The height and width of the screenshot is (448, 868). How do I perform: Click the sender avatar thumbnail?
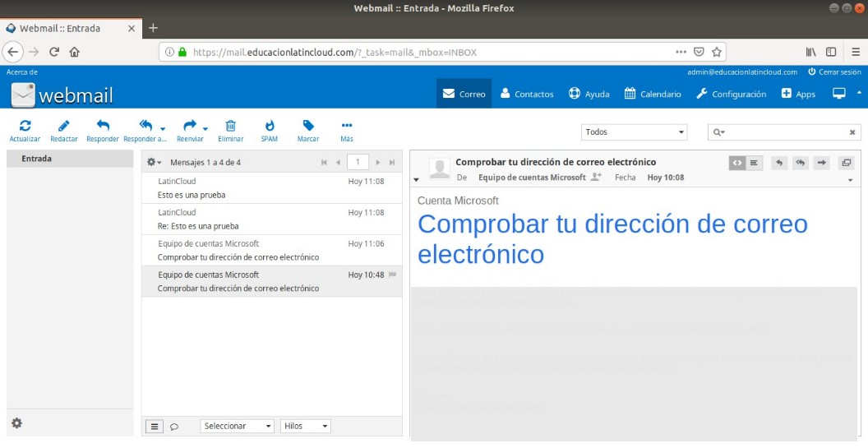(x=440, y=169)
